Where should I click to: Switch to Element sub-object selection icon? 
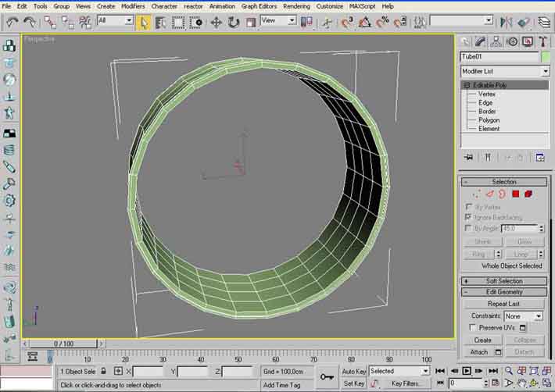[x=528, y=194]
